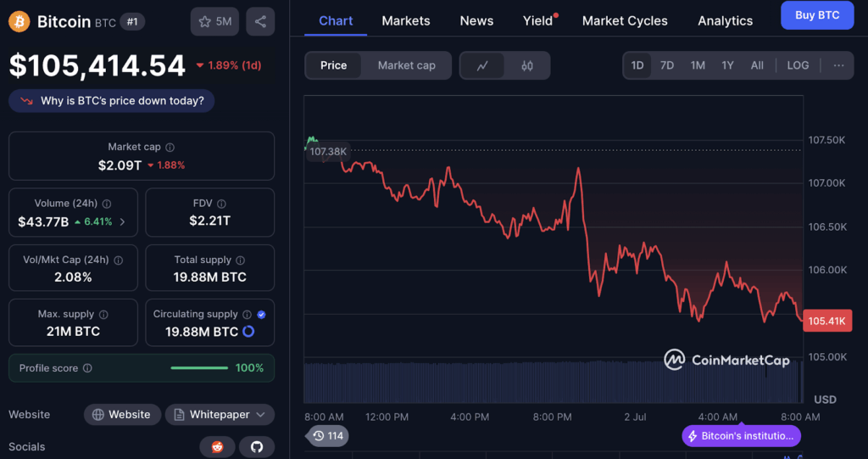This screenshot has height=459, width=868.
Task: Click the share icon button
Action: 260,21
